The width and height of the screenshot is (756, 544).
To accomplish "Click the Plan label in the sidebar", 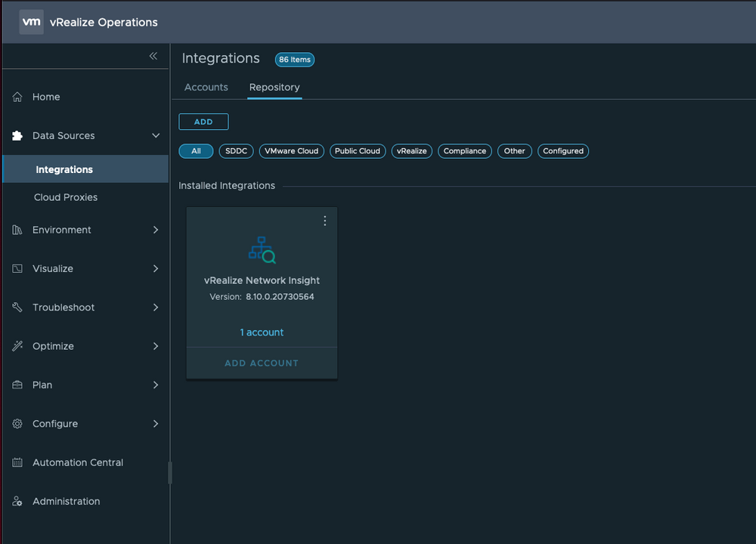I will click(x=42, y=385).
